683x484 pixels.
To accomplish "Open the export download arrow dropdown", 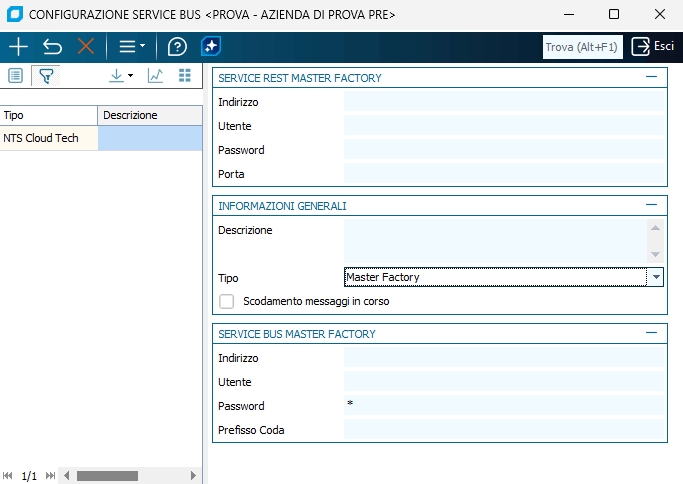I will pos(120,76).
